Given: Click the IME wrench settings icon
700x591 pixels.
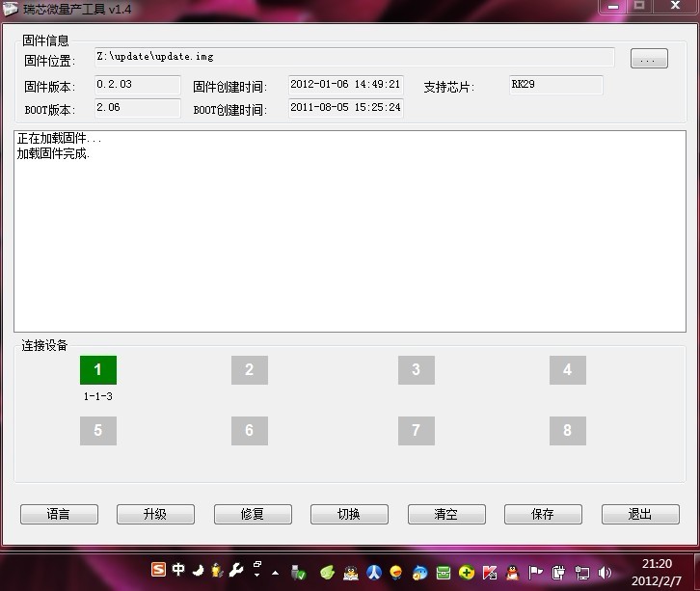Looking at the screenshot, I should click(x=236, y=570).
